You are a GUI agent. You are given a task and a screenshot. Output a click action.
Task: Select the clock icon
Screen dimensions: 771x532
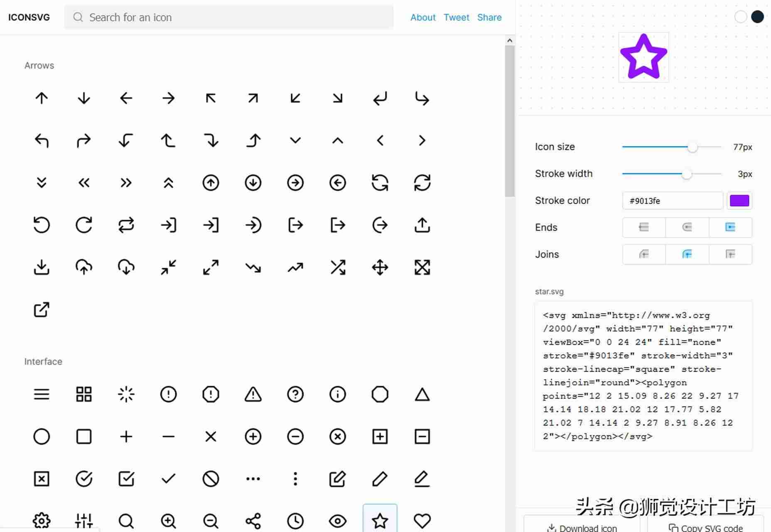(295, 521)
